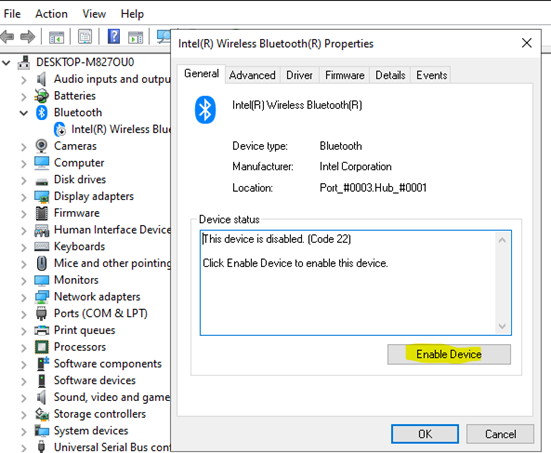
Task: Click the disabled Intel Wireless Bluetooth device icon
Action: tap(60, 129)
